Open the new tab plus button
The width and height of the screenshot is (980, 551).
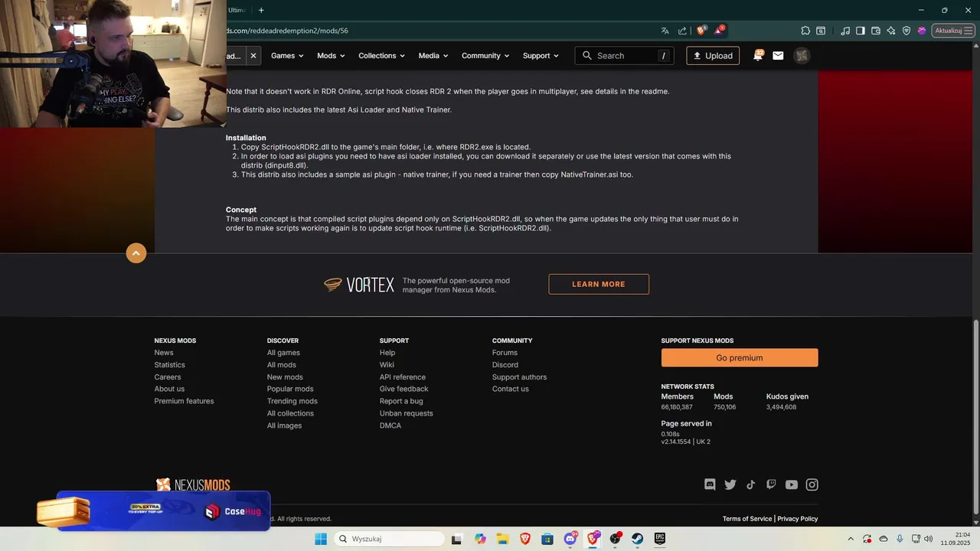click(x=261, y=10)
